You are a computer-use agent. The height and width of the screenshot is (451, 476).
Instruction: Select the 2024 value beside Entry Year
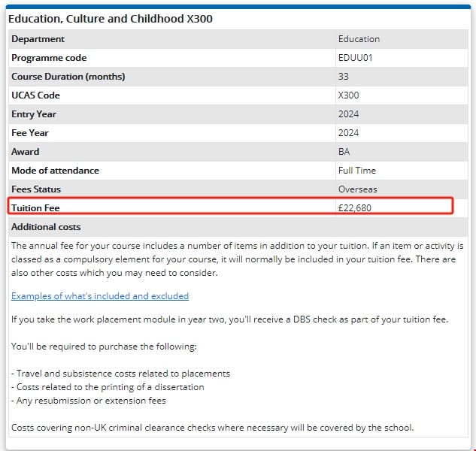pyautogui.click(x=349, y=114)
